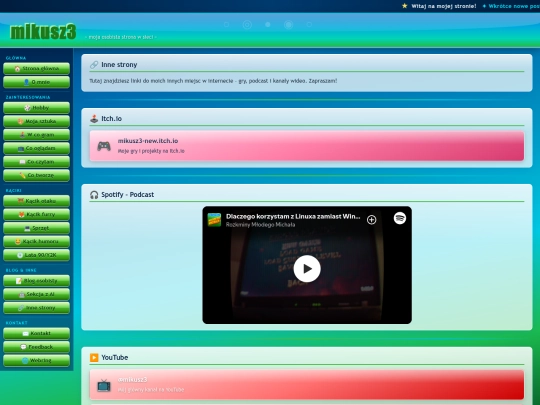Open the Webring page

pos(36,360)
